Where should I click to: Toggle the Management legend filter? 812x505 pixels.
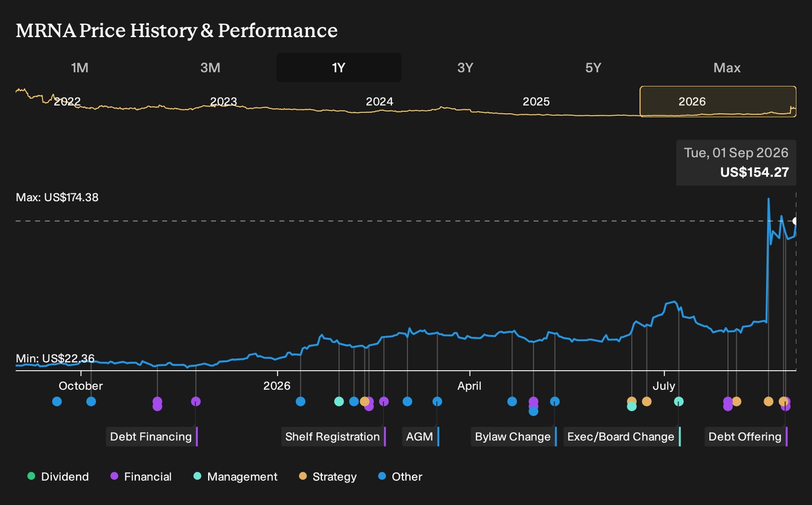(235, 477)
